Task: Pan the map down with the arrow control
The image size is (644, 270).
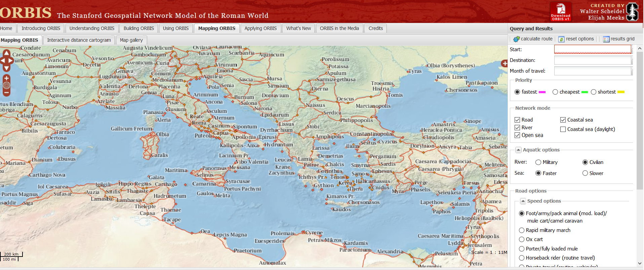Action: tap(6, 68)
